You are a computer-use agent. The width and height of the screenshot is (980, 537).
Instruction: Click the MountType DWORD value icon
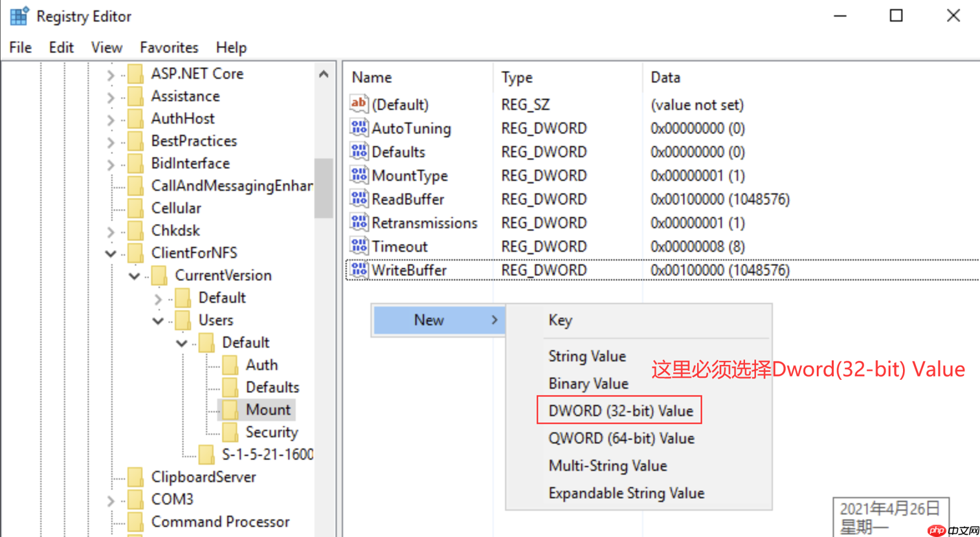[359, 175]
